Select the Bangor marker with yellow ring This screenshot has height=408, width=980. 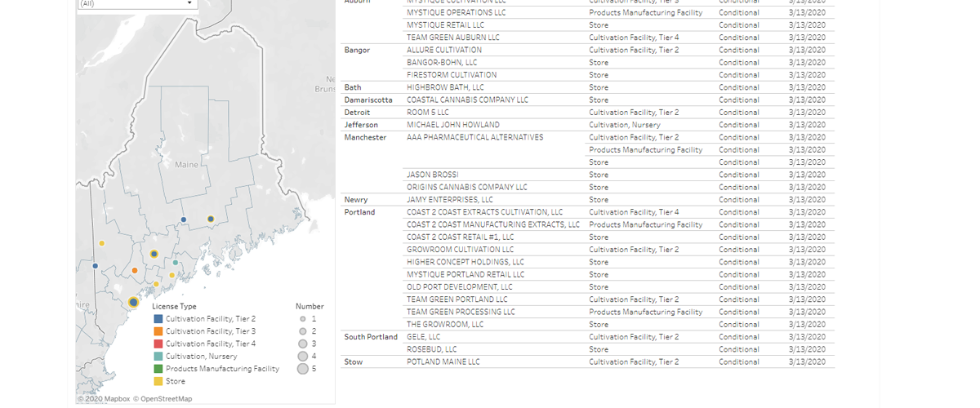click(x=211, y=219)
